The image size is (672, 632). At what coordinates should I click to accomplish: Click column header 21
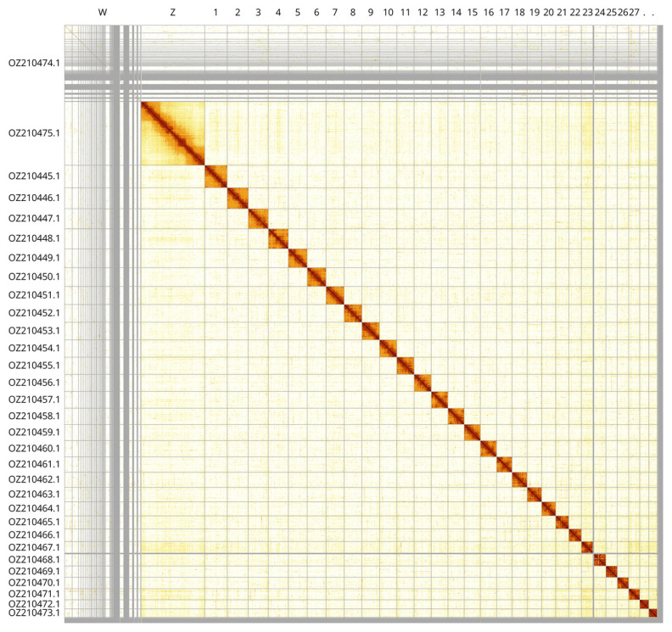(x=562, y=13)
